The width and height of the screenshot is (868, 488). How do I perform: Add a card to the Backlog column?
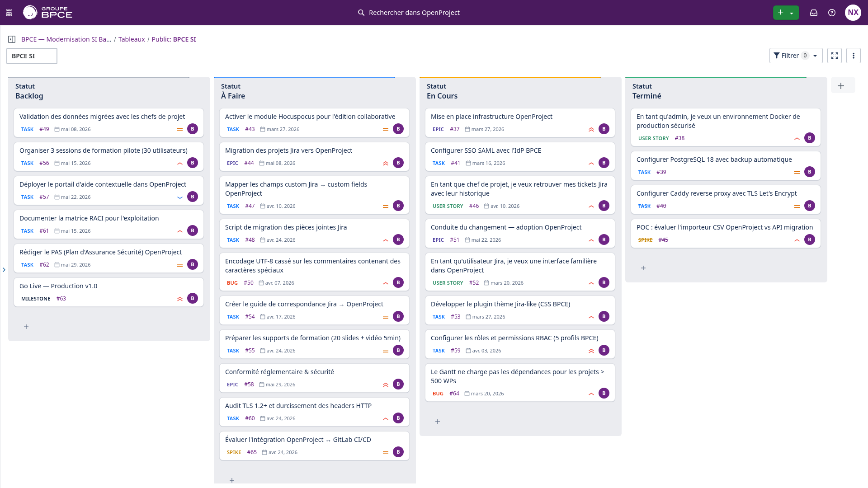point(26,327)
